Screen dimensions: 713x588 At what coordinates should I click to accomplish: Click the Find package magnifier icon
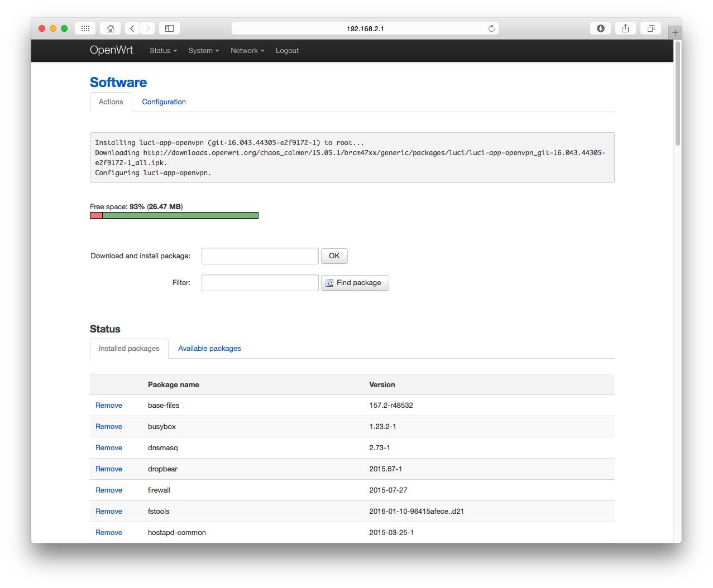pyautogui.click(x=329, y=283)
